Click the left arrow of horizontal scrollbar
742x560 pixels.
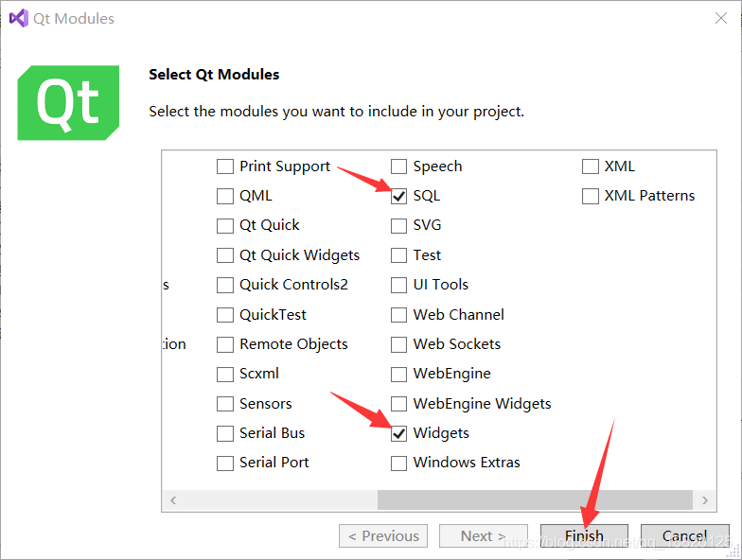click(x=173, y=500)
